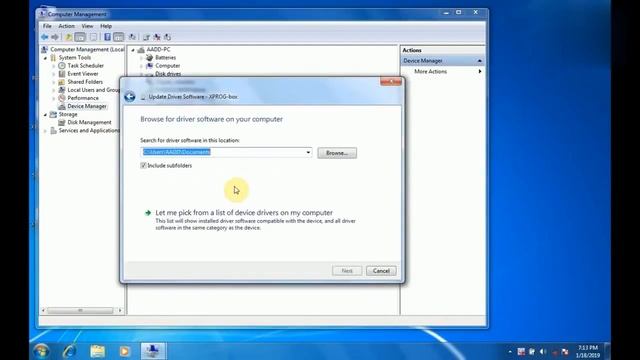The height and width of the screenshot is (360, 640).
Task: Click the Back arrow in Update Driver dialog
Action: pos(130,97)
